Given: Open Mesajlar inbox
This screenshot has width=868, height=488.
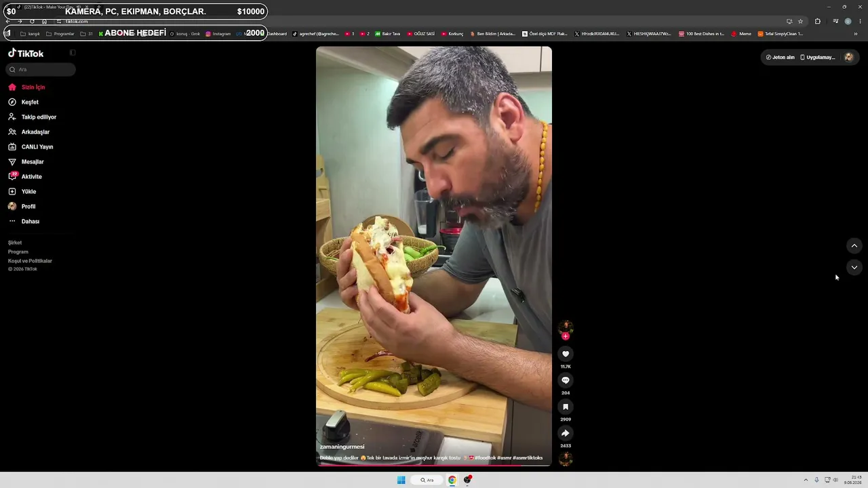Looking at the screenshot, I should tap(26, 162).
